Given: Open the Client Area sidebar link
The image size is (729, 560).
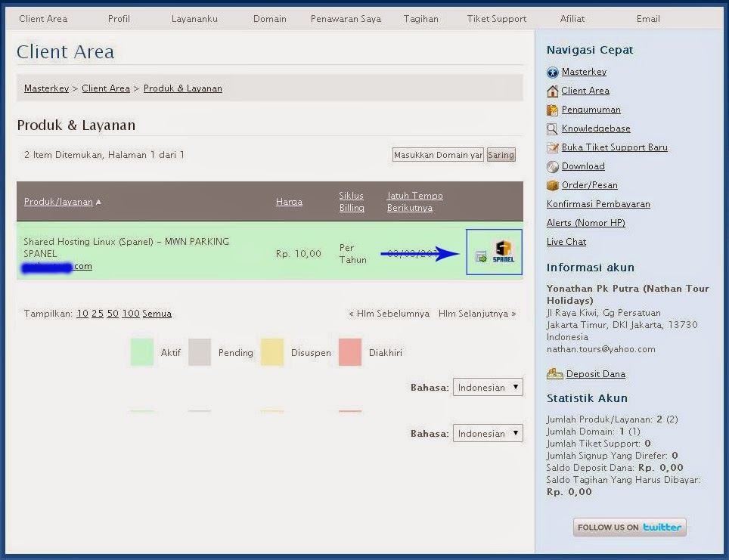Looking at the screenshot, I should tap(585, 91).
